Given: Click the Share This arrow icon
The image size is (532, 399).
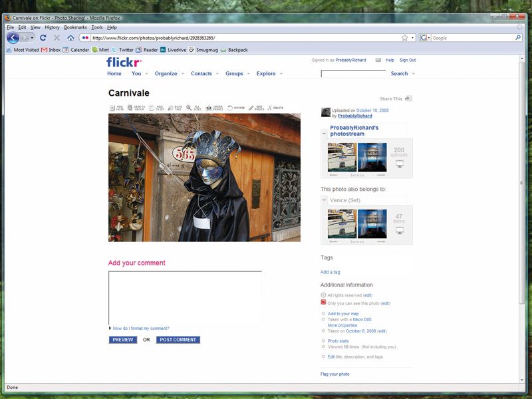Looking at the screenshot, I should (x=408, y=98).
